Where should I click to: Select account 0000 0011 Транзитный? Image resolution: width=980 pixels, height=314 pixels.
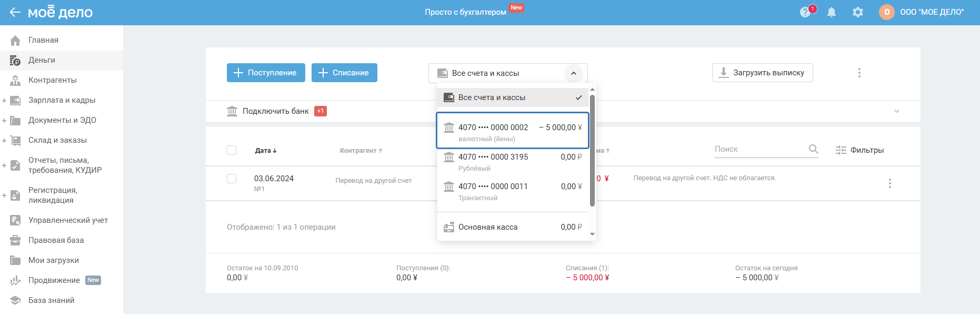point(513,192)
